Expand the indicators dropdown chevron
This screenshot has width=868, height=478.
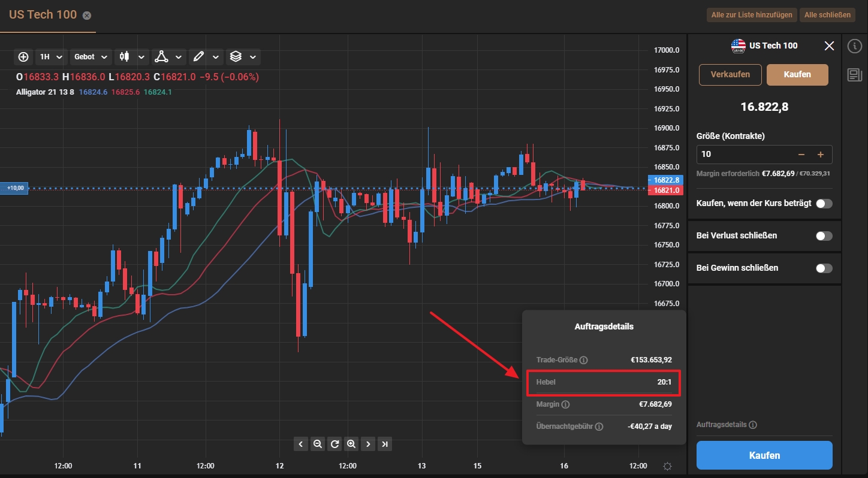179,57
